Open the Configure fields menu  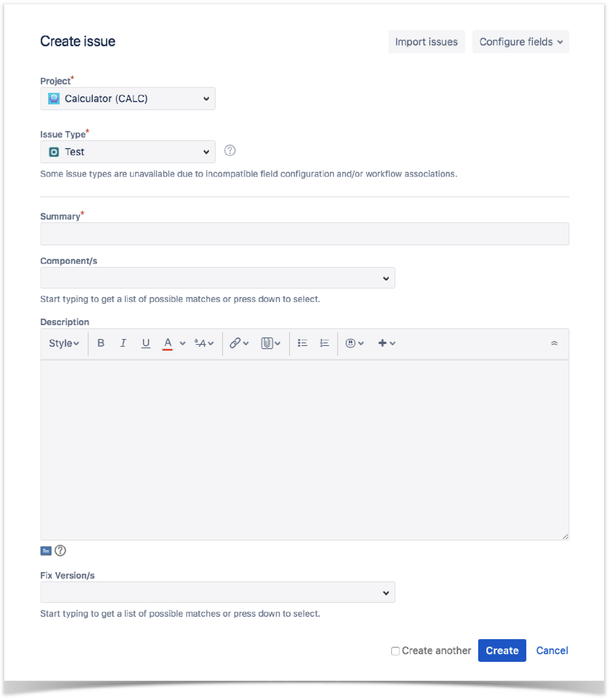[x=521, y=42]
